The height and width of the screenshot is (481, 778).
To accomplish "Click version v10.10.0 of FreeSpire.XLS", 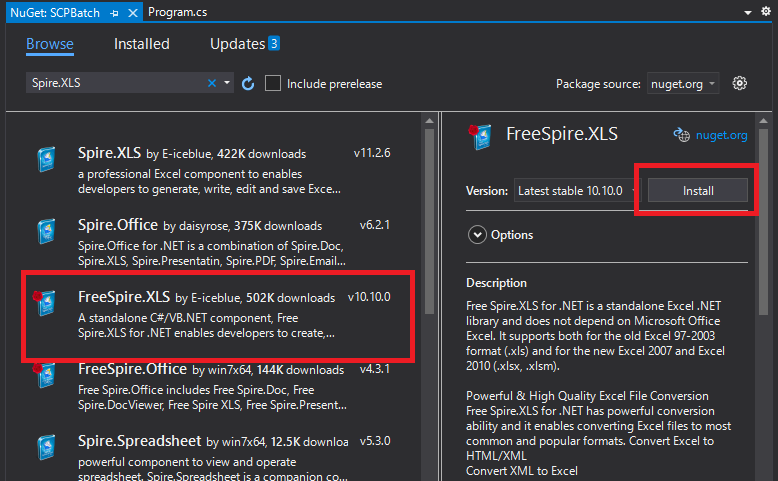I will point(369,297).
